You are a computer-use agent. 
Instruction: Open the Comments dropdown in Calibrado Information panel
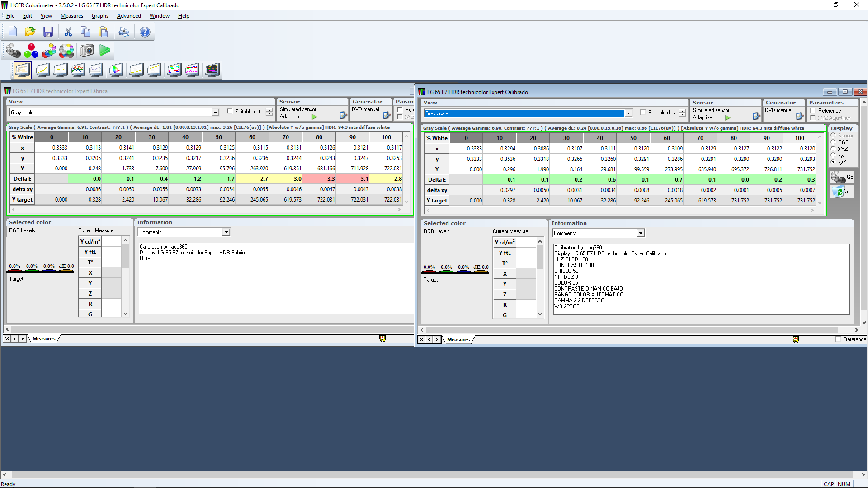point(641,233)
